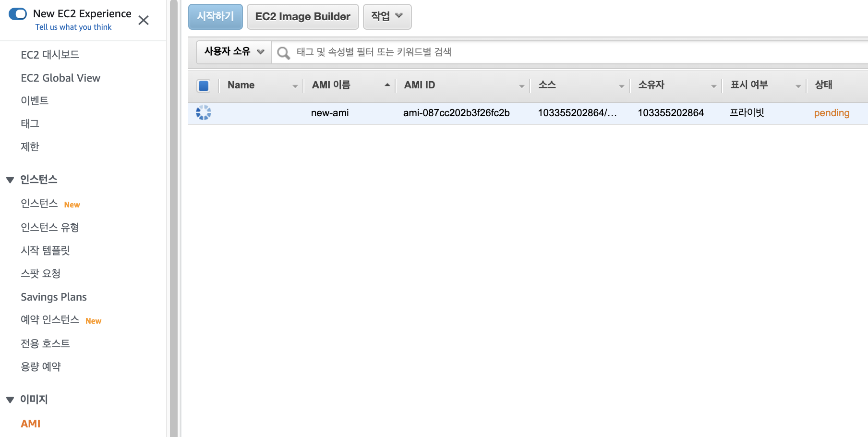Toggle the New EC2 Experience switch
This screenshot has width=868, height=437.
click(18, 14)
